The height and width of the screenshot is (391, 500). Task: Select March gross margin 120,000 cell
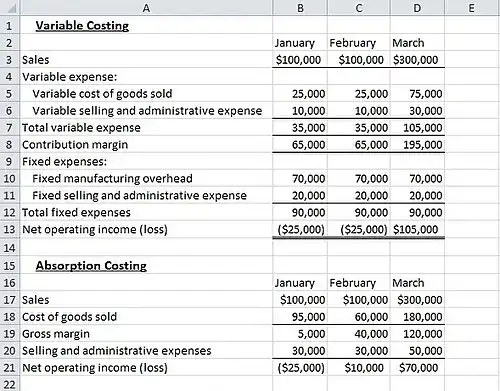tap(417, 334)
